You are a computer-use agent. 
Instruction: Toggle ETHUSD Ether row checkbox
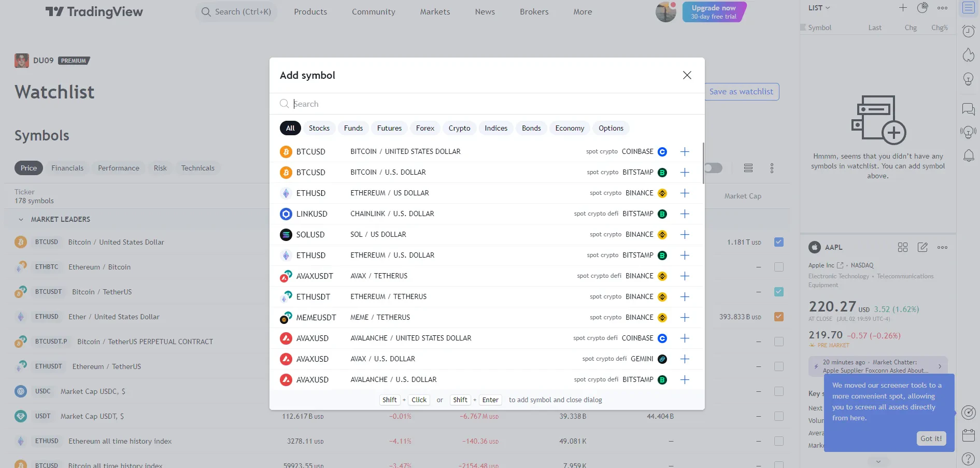778,317
